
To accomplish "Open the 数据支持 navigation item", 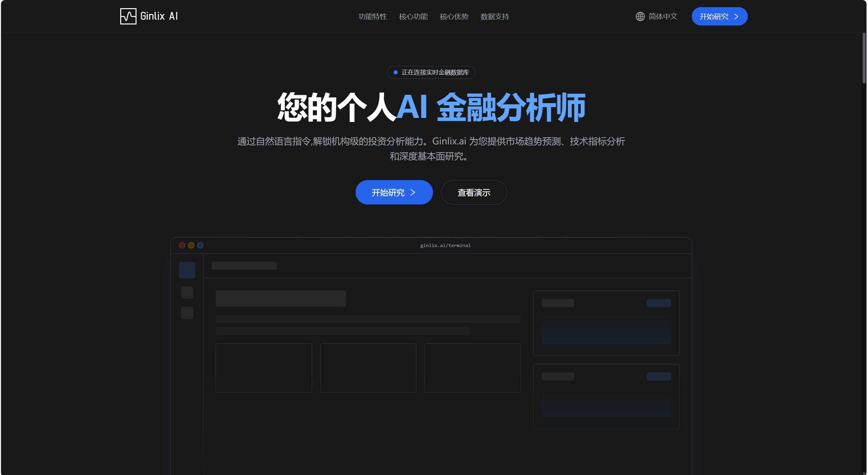I will (x=494, y=17).
